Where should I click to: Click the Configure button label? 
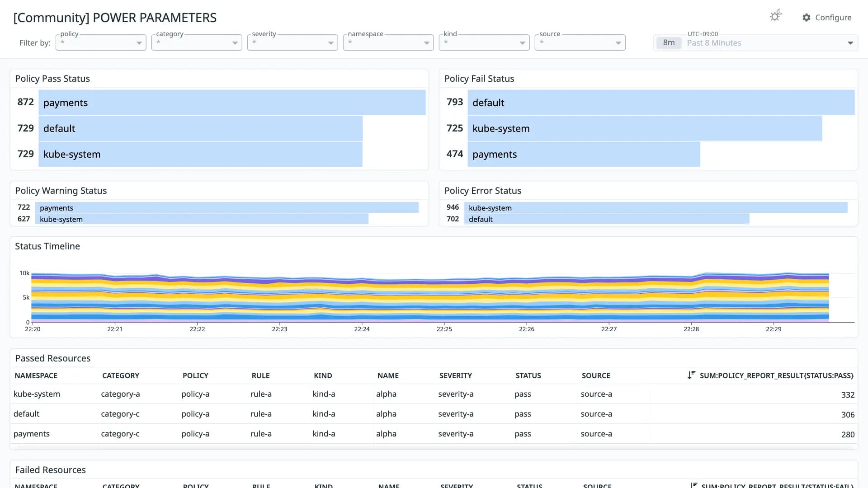point(833,18)
